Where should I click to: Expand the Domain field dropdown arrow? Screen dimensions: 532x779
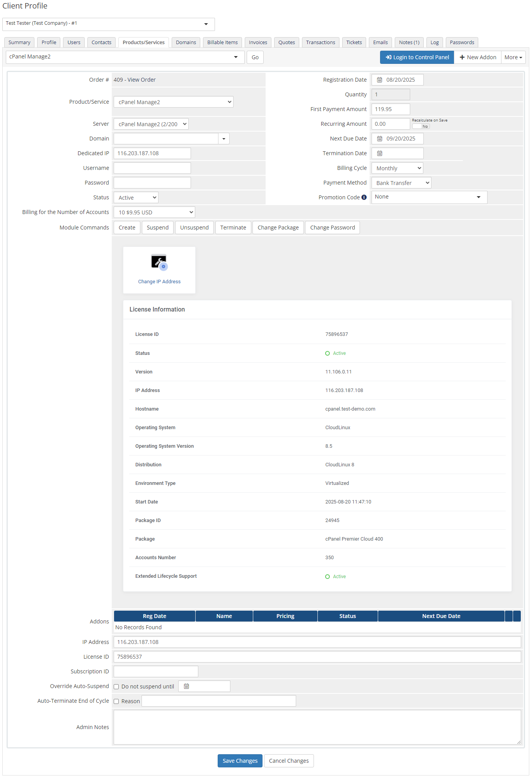(x=224, y=139)
